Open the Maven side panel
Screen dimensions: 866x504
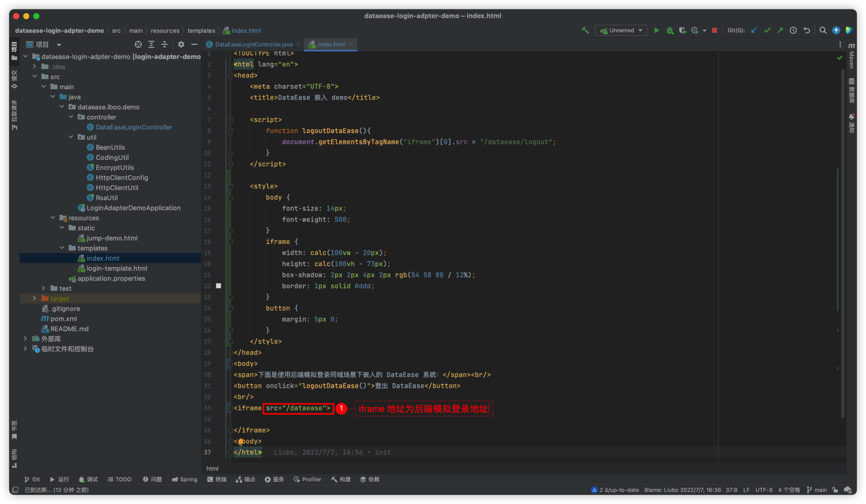pos(851,56)
